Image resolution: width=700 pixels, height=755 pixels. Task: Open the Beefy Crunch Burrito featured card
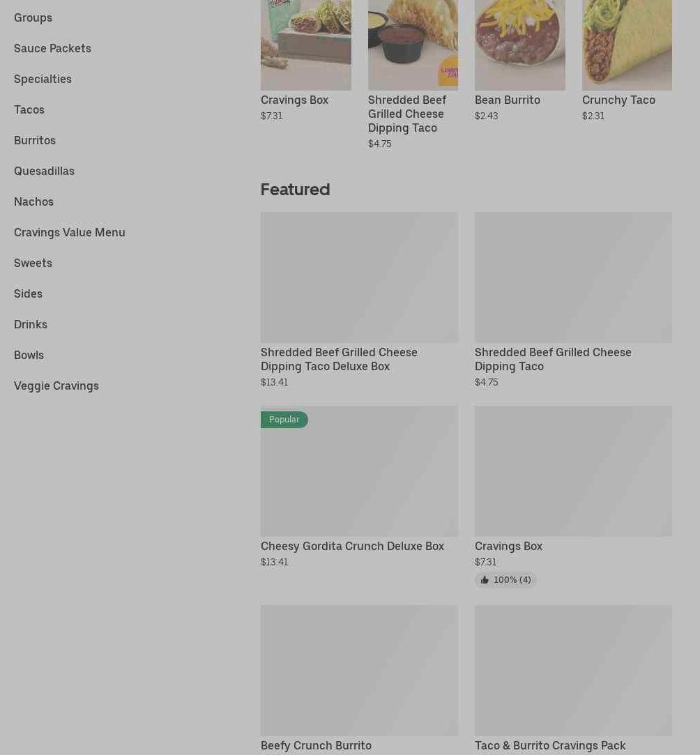pos(359,679)
